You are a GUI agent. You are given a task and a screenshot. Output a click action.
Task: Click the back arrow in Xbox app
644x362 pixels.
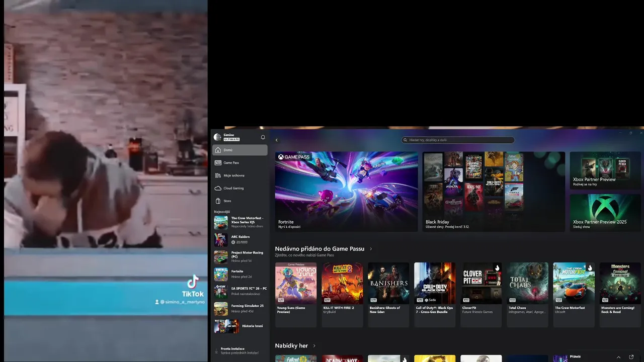point(276,140)
